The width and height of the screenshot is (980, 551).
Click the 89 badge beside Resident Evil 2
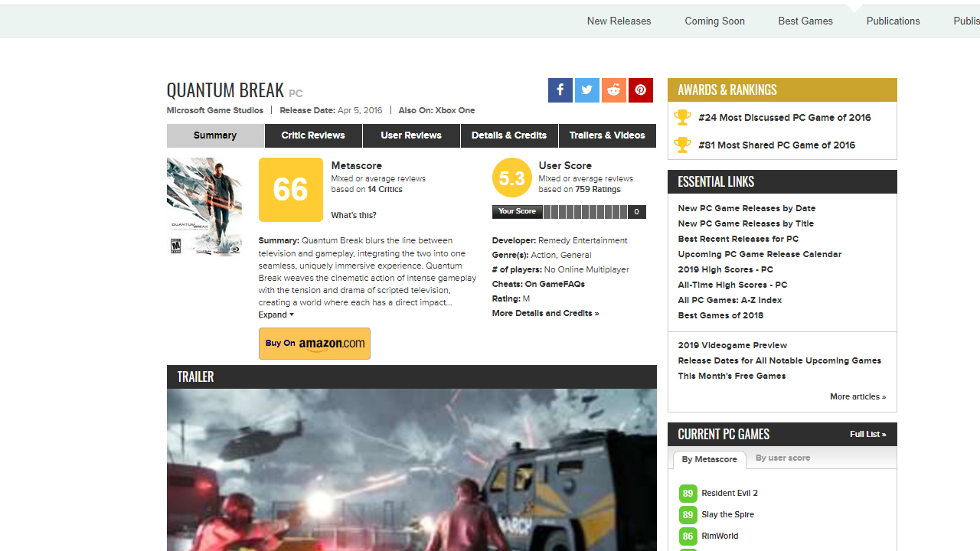click(x=688, y=494)
